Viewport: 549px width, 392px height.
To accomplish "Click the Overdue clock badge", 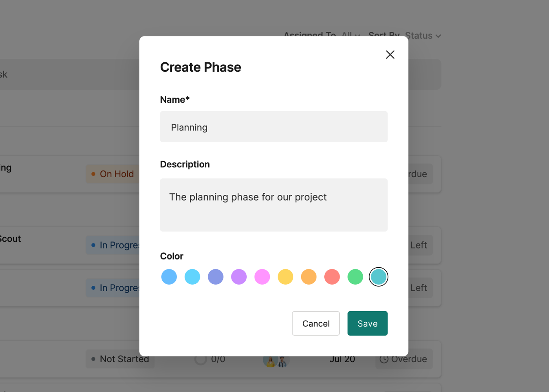I will click(404, 359).
